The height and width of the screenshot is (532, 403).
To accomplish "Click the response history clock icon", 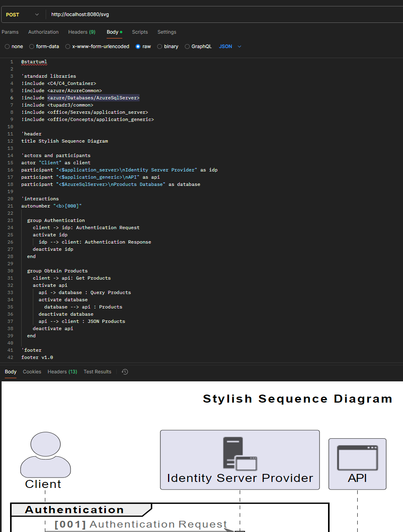I will tap(125, 372).
